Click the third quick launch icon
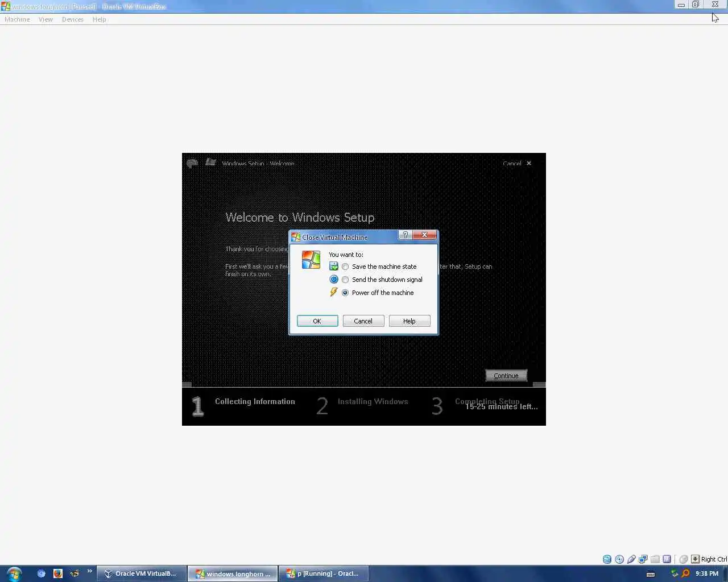This screenshot has height=582, width=728. [75, 573]
